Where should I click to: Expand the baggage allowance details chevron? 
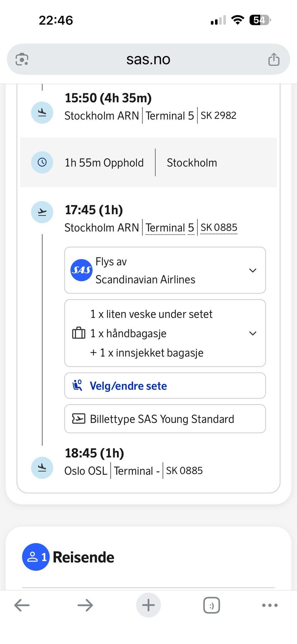[x=253, y=333]
